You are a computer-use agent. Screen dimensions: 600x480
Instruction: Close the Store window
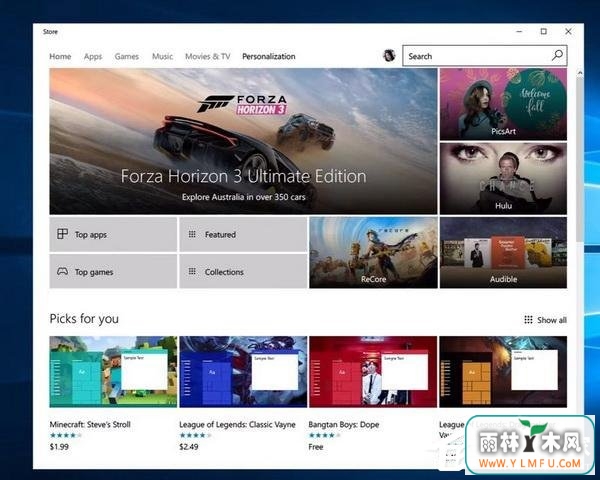pyautogui.click(x=568, y=31)
